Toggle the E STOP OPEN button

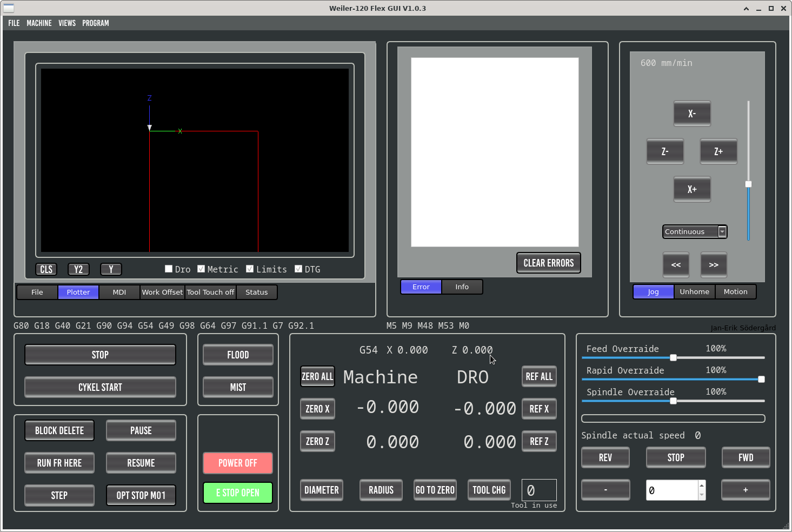pos(238,493)
